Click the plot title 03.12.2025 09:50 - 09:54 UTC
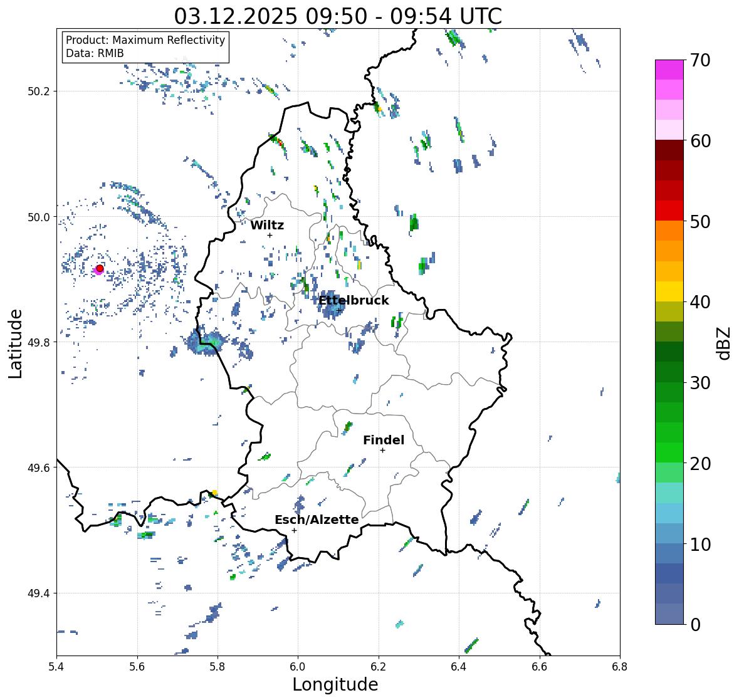Screen dimensions: 739x700 [338, 16]
